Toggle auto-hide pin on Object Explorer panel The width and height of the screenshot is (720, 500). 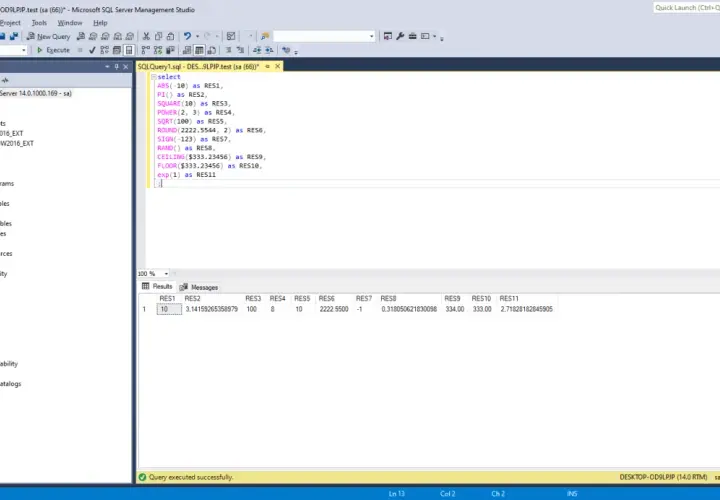tap(117, 67)
